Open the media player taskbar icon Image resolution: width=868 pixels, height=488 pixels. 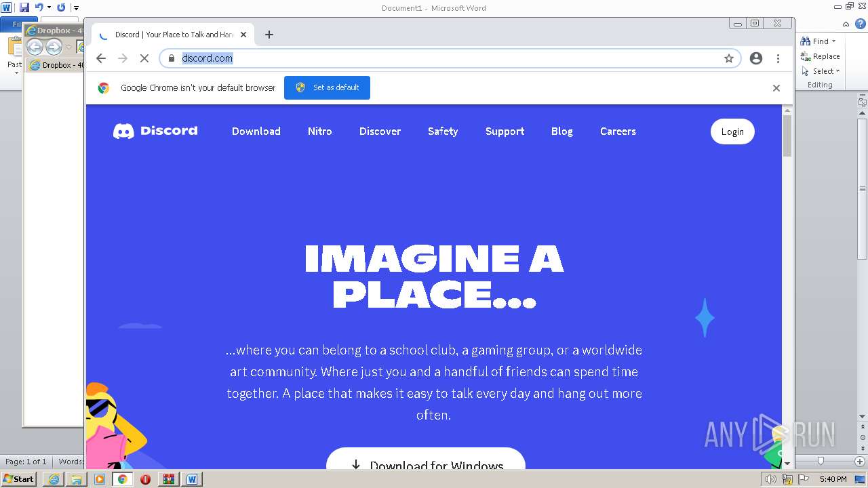100,479
